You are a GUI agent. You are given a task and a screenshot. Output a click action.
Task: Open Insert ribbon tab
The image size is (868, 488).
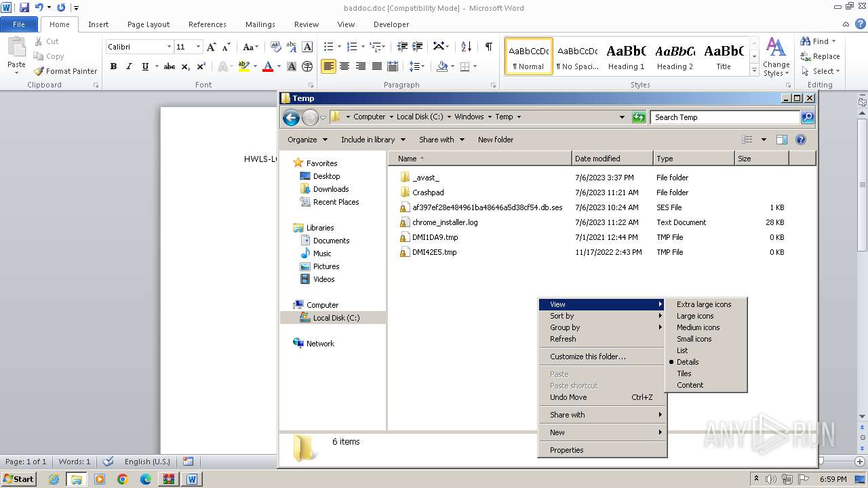coord(98,24)
